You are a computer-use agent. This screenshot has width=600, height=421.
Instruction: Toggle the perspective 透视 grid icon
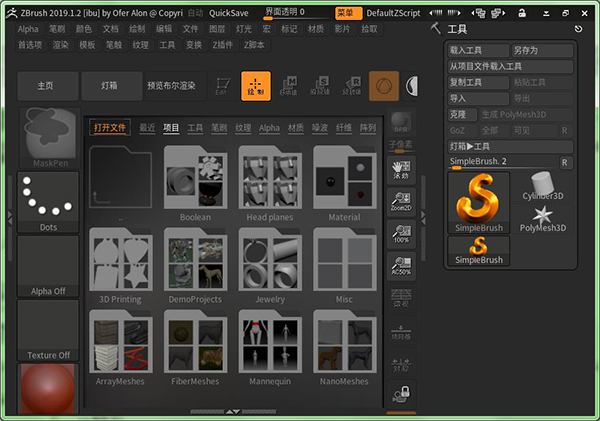[401, 298]
